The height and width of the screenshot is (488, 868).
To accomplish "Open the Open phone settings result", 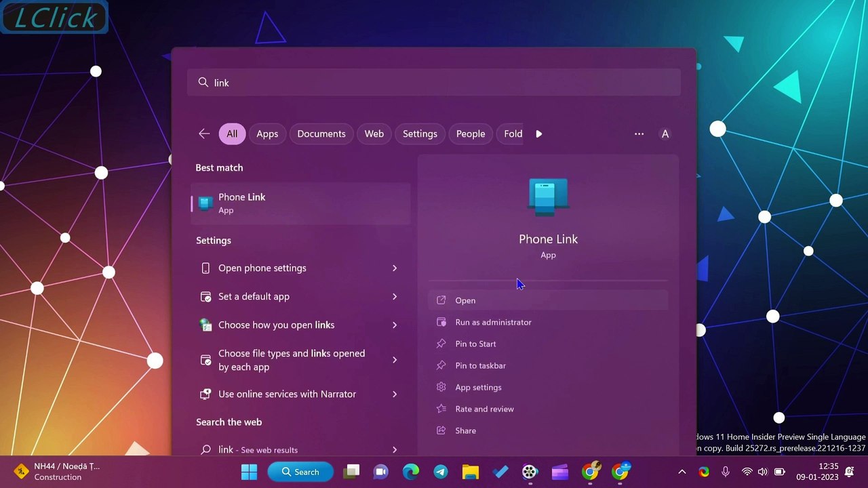I will 301,268.
